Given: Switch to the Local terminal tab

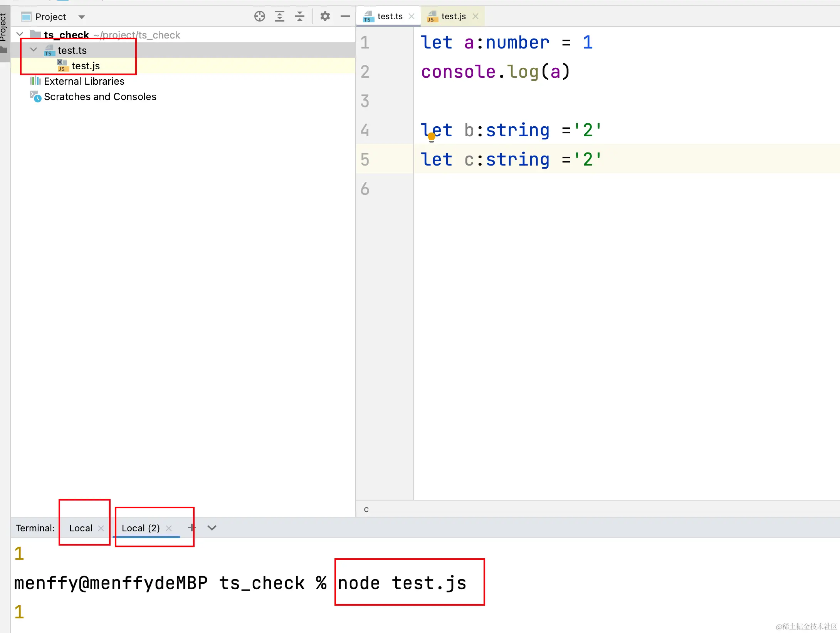Looking at the screenshot, I should pyautogui.click(x=81, y=528).
